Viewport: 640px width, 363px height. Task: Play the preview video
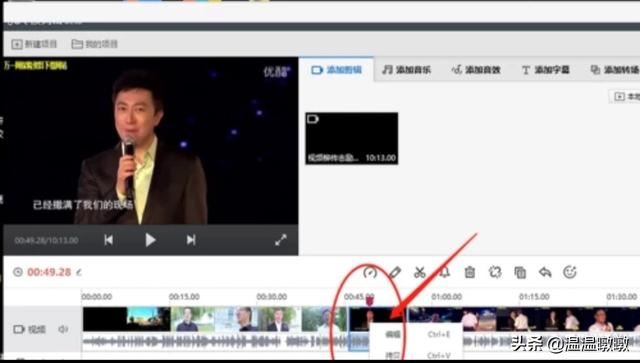[150, 240]
